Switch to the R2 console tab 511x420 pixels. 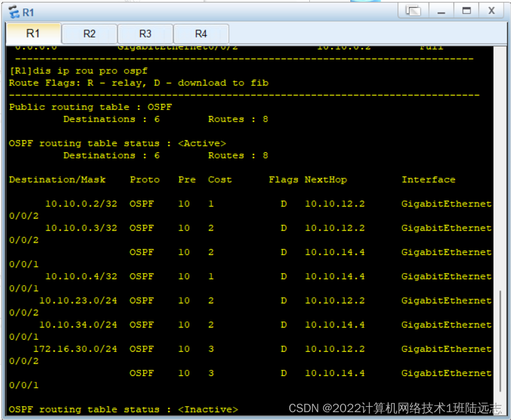pyautogui.click(x=89, y=34)
